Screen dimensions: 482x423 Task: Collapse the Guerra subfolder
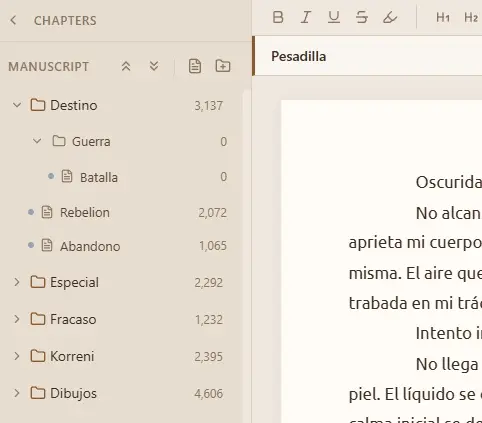click(x=37, y=141)
